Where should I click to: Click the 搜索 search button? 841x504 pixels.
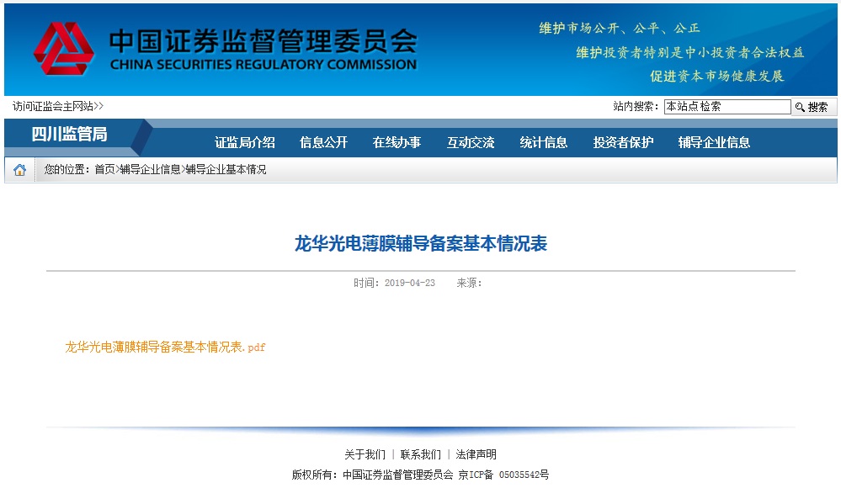812,107
